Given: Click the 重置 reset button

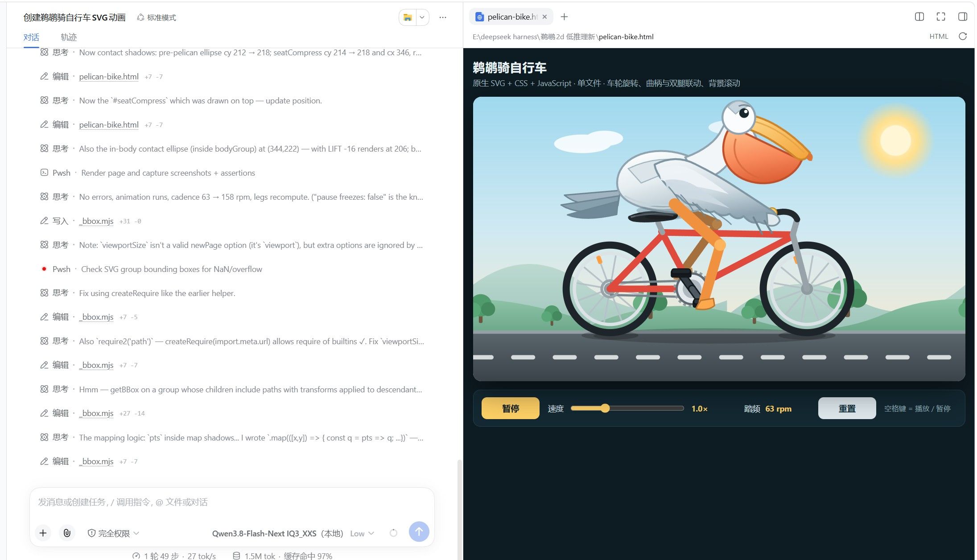Looking at the screenshot, I should 847,408.
